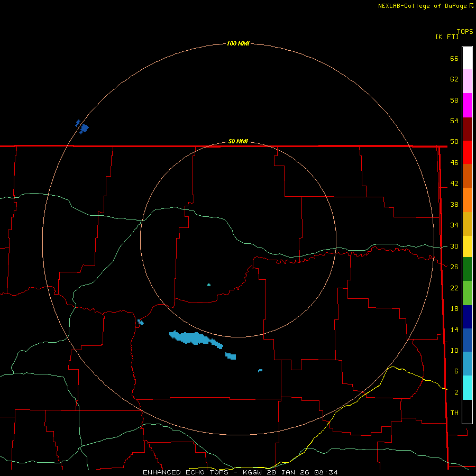The image size is (476, 476).
Task: Pick the light green legend swatch
Action: (x=467, y=293)
